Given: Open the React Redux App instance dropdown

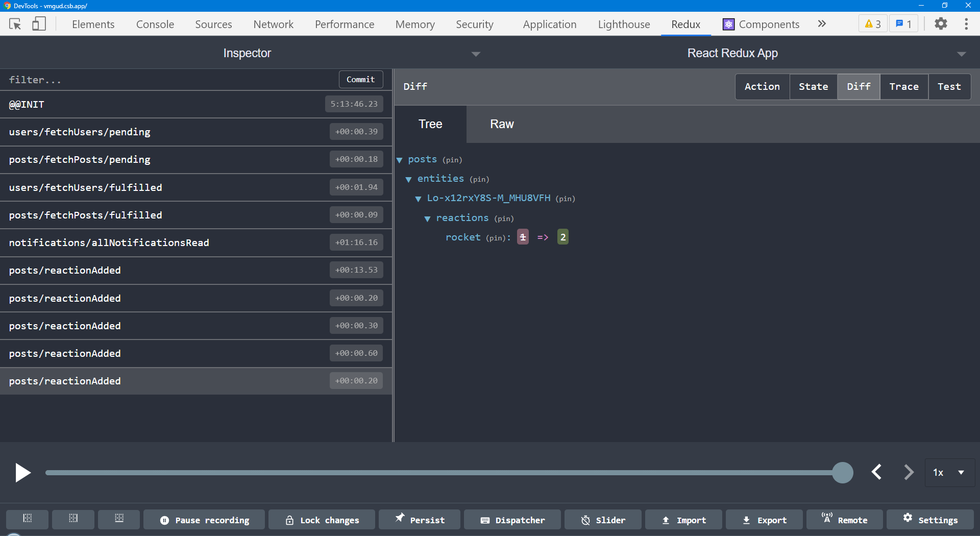Looking at the screenshot, I should pyautogui.click(x=733, y=53).
